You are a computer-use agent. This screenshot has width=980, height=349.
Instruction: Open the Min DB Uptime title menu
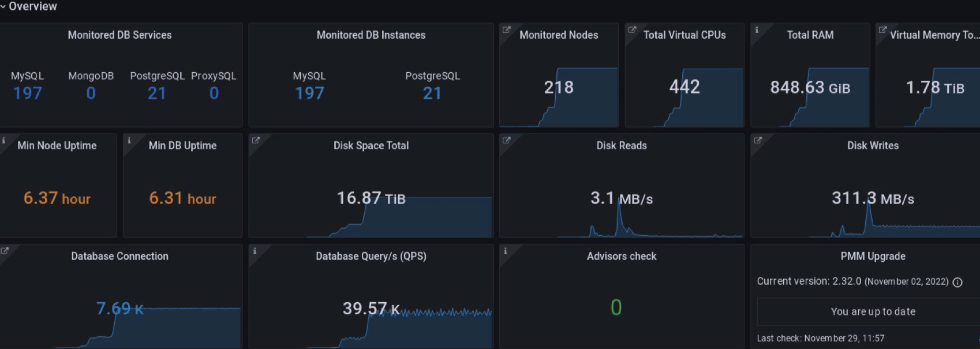point(182,146)
